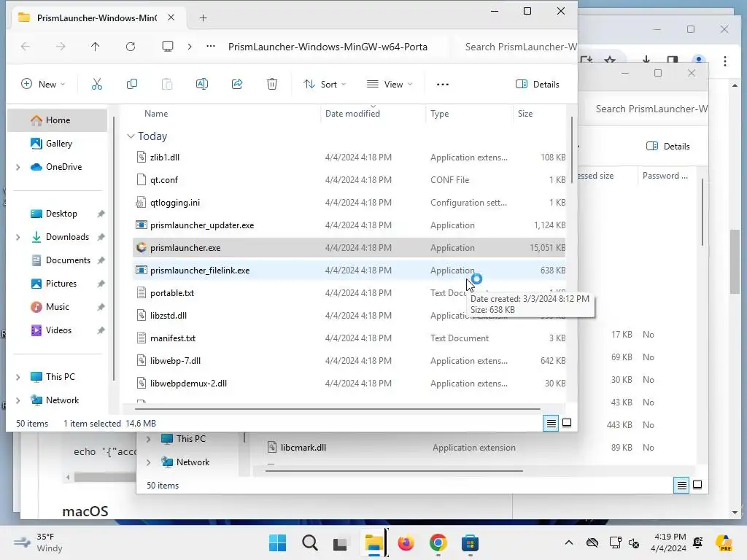747x560 pixels.
Task: Expand Downloads in navigation pane
Action: click(x=18, y=237)
